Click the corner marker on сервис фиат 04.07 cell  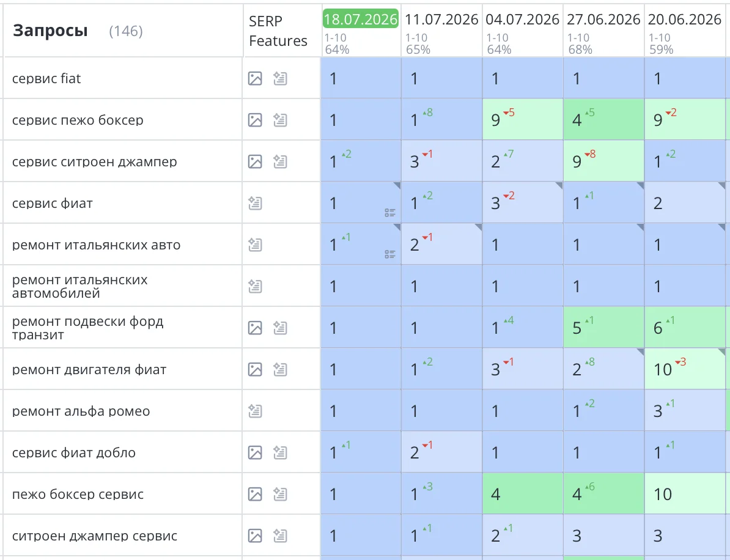[x=559, y=185]
